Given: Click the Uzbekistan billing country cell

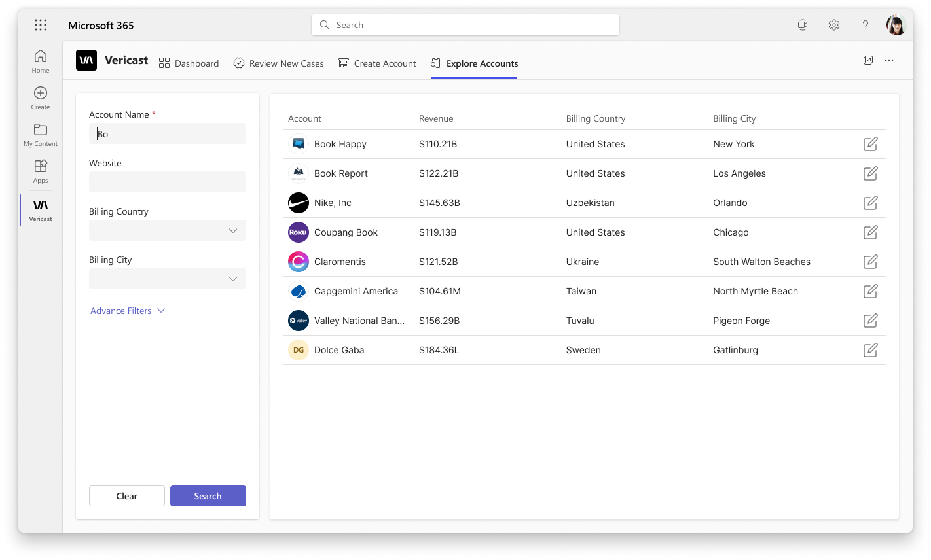Looking at the screenshot, I should tap(591, 203).
